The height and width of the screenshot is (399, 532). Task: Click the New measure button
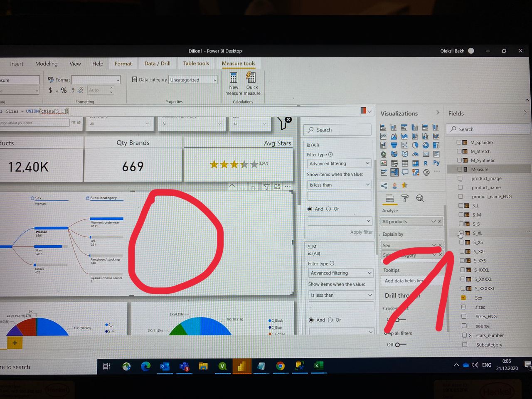pyautogui.click(x=234, y=83)
